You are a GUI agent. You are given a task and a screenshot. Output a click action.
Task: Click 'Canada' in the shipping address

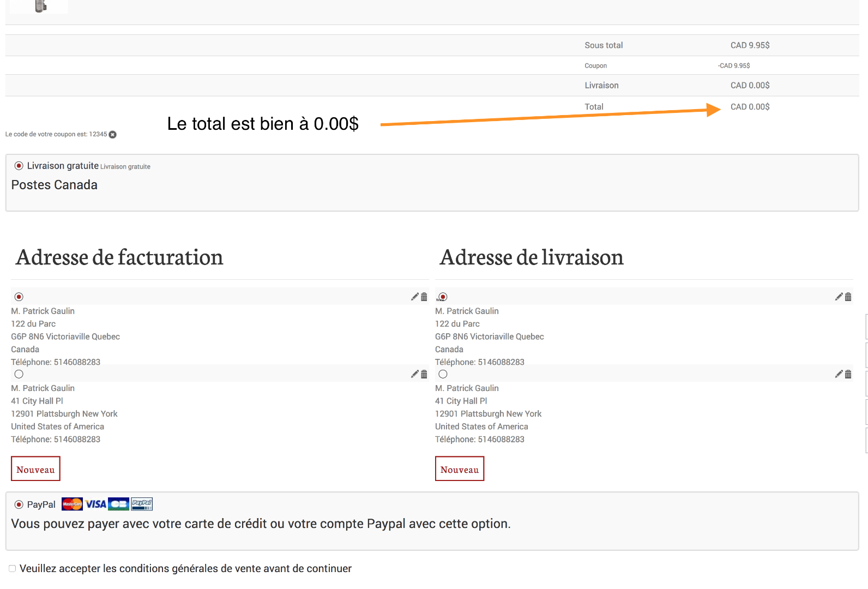449,349
